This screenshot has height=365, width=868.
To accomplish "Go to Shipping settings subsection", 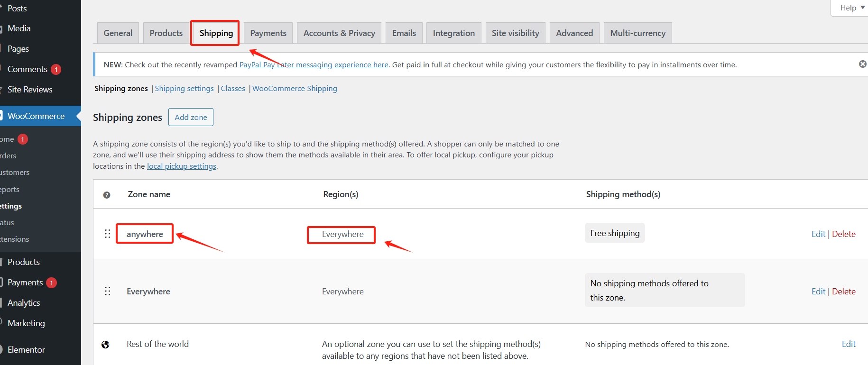I will click(184, 89).
